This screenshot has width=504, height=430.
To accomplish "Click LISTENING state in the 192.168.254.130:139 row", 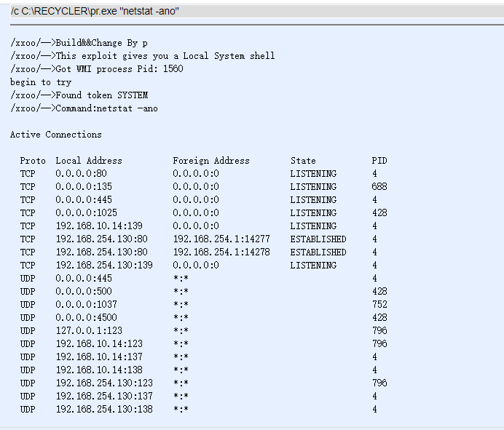I will click(x=313, y=266).
